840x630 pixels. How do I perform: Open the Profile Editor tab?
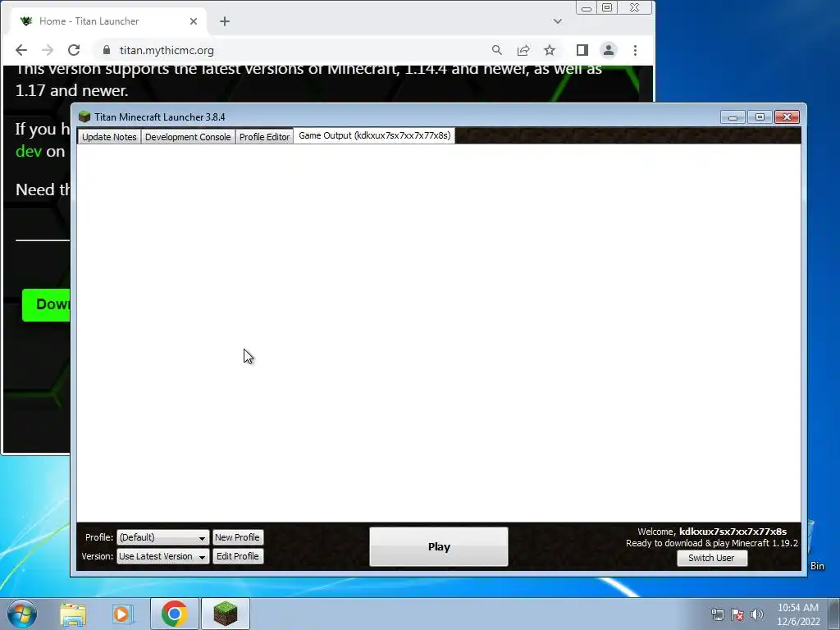(264, 137)
